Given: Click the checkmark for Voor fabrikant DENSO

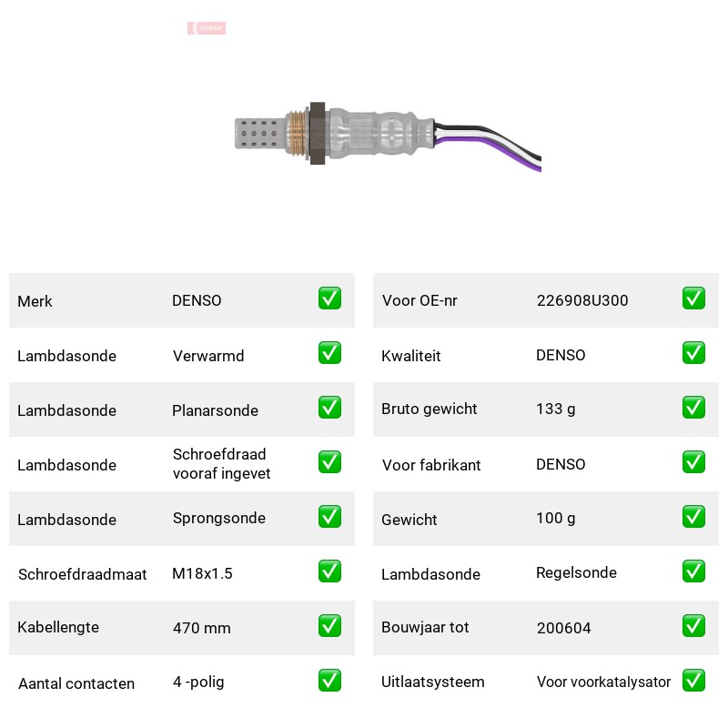Looking at the screenshot, I should click(x=693, y=462).
